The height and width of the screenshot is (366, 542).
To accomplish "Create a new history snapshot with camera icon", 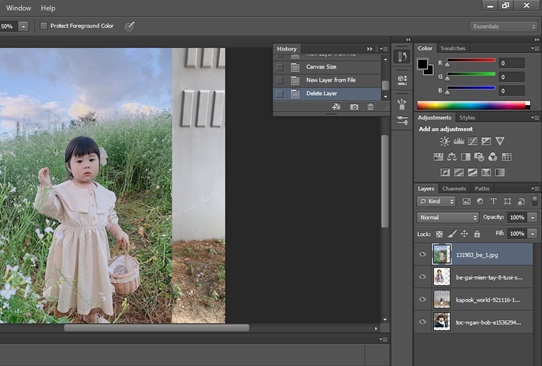I will (x=354, y=107).
